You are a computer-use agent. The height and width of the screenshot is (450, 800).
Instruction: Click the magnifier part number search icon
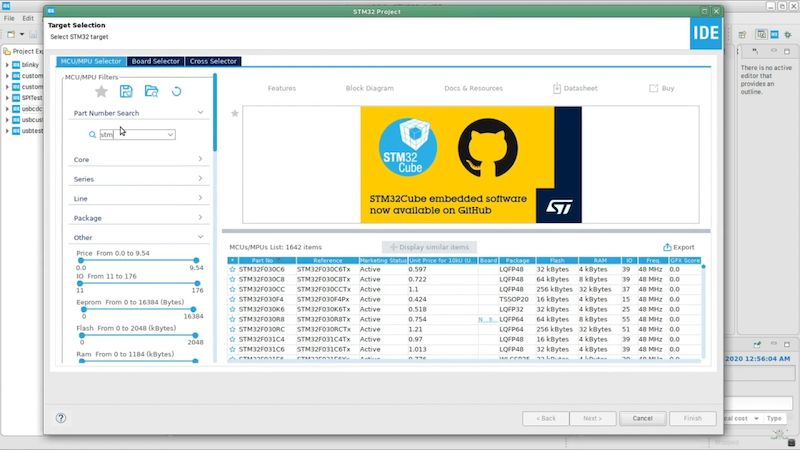(x=92, y=135)
